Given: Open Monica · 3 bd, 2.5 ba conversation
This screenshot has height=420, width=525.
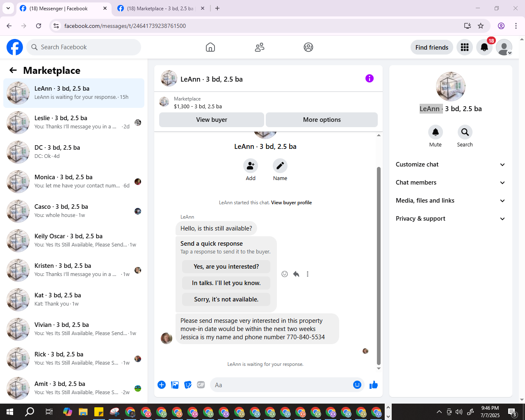Looking at the screenshot, I should coord(74,182).
